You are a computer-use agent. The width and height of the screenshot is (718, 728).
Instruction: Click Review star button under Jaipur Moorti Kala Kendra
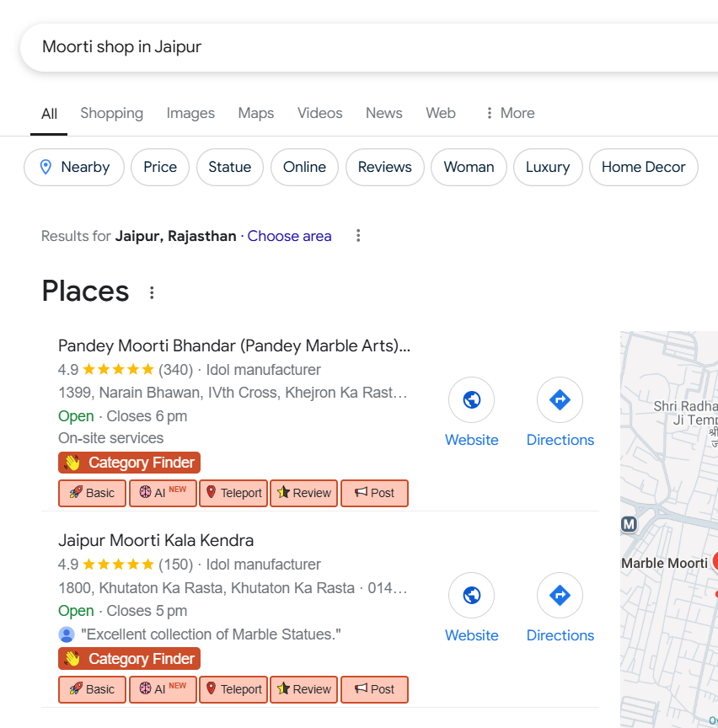click(303, 689)
